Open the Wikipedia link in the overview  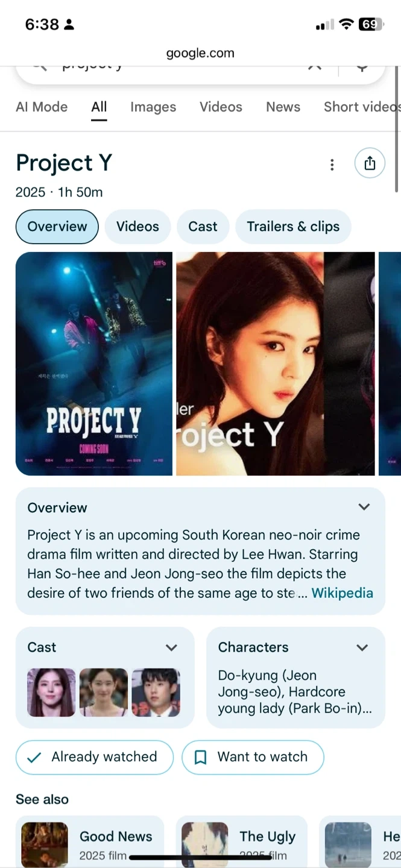pos(343,593)
